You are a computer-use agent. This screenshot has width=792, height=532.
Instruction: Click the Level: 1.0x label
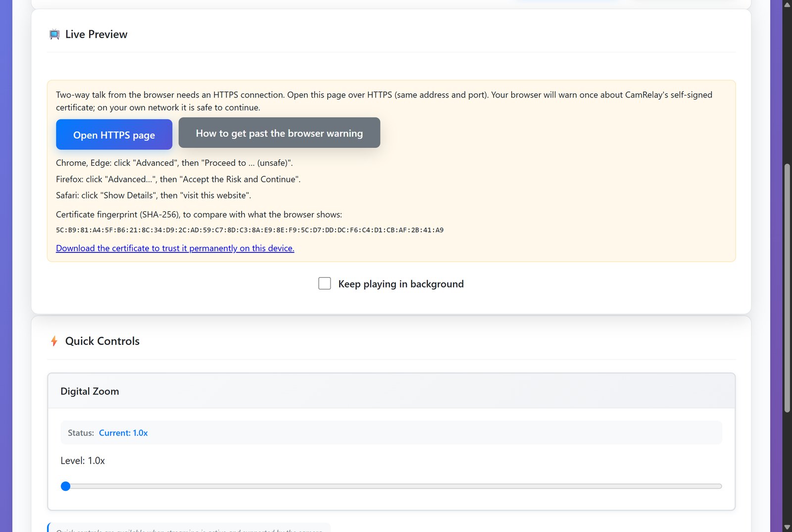[x=83, y=461]
